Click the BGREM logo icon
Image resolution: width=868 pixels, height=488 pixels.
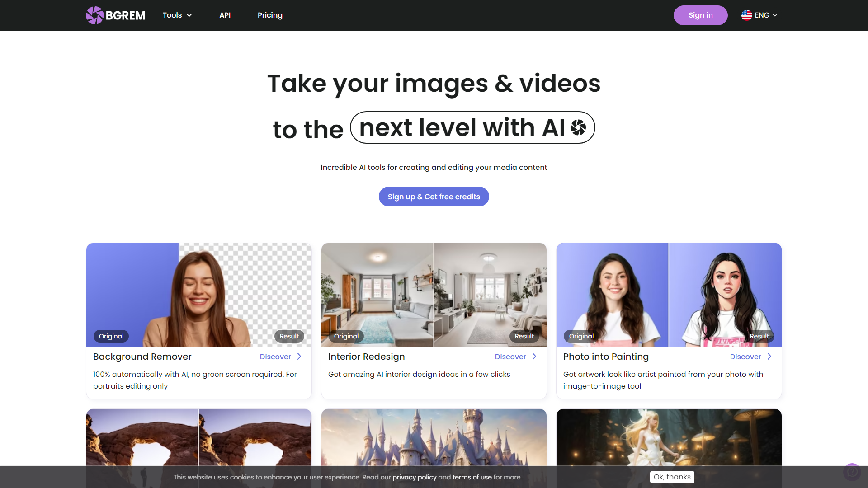[95, 15]
